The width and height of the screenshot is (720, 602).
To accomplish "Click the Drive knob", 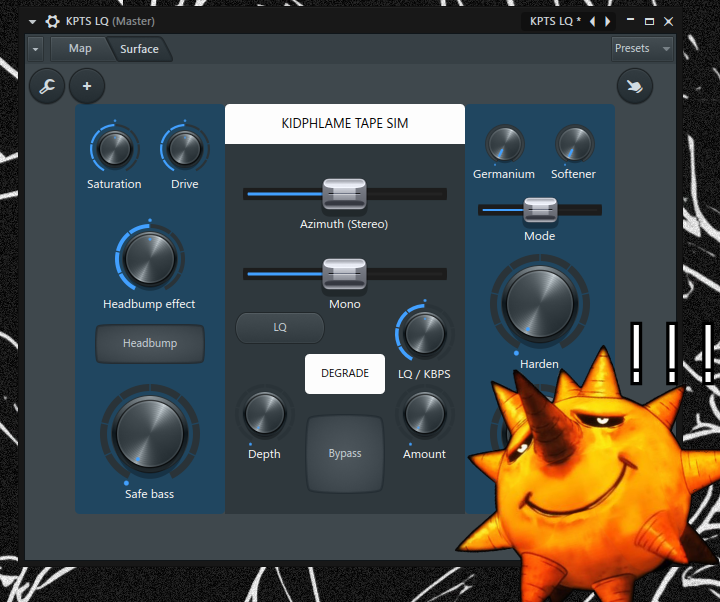I will pos(185,149).
